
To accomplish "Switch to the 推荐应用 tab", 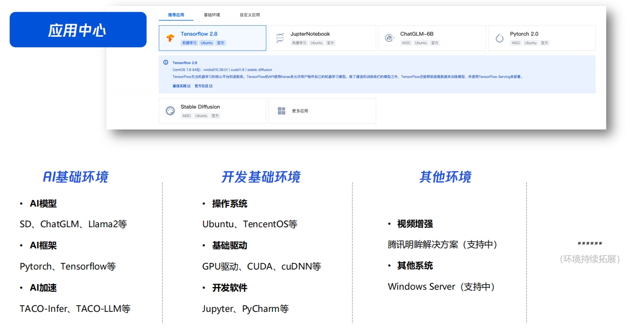I will pos(176,15).
